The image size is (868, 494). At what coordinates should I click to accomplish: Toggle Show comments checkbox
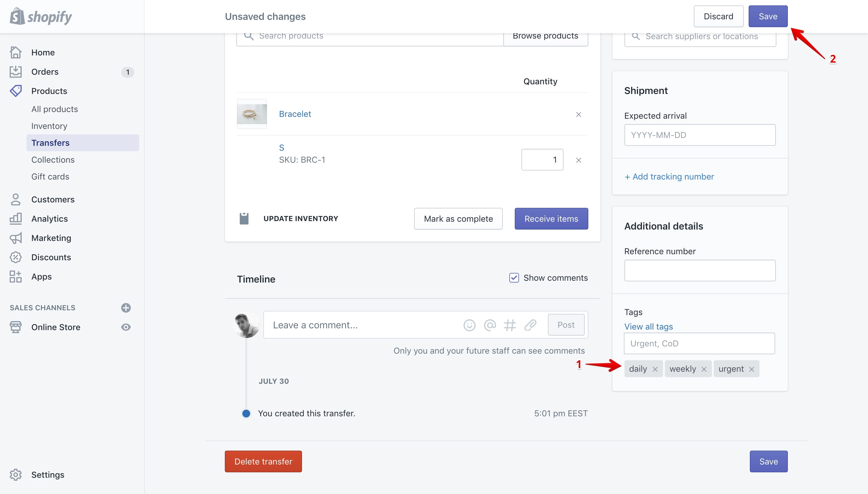coord(514,277)
